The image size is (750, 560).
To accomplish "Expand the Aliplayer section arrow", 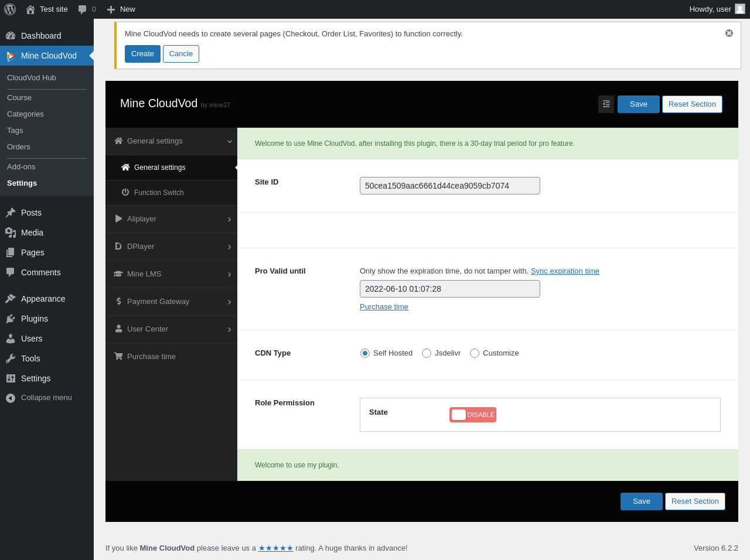I will pos(230,219).
